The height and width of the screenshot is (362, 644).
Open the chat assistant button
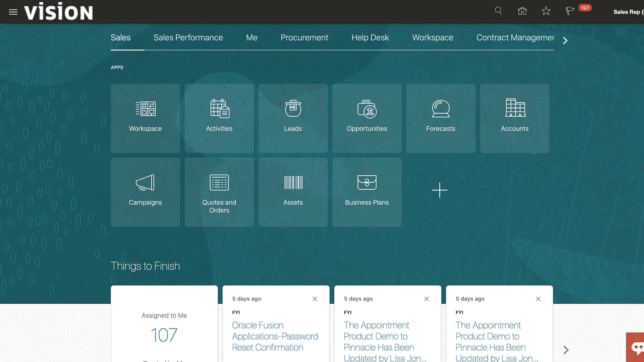tap(636, 348)
